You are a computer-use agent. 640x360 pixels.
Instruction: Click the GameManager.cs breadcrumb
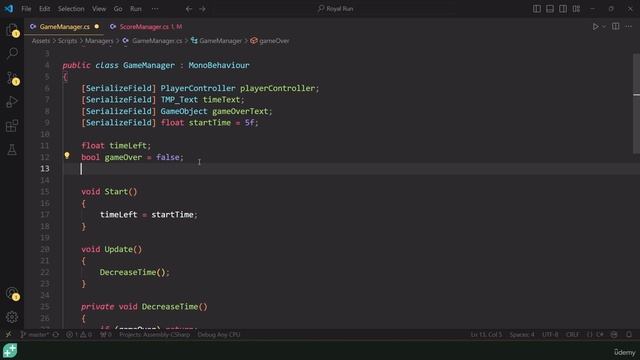(157, 41)
